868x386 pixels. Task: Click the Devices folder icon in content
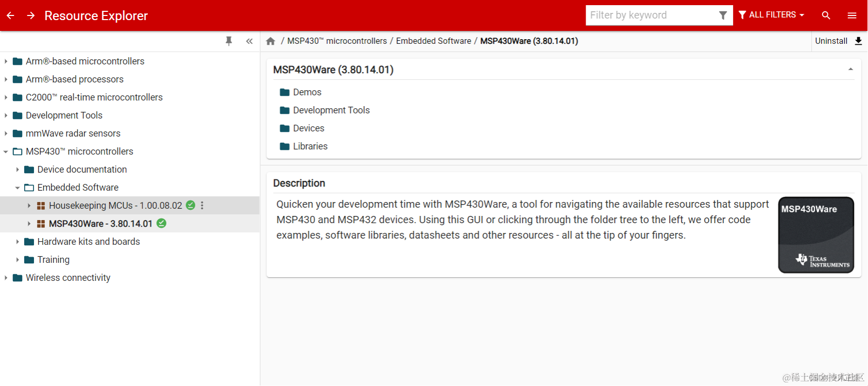tap(285, 128)
